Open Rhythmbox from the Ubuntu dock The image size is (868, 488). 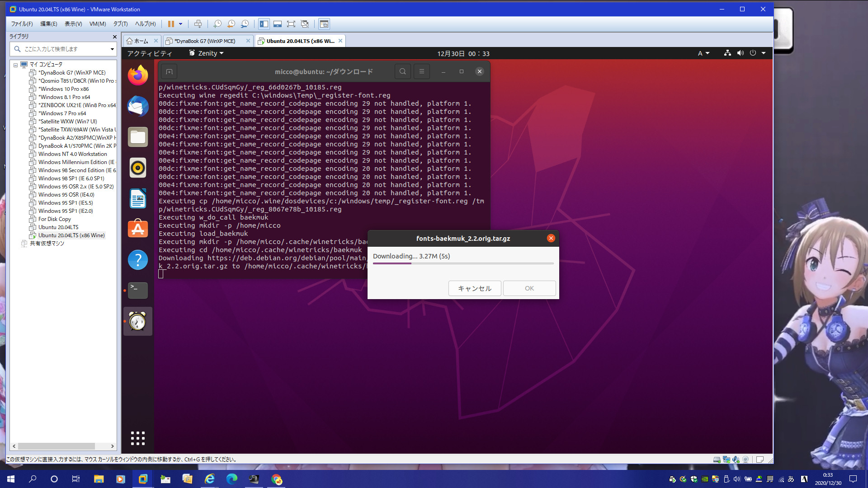(x=138, y=168)
